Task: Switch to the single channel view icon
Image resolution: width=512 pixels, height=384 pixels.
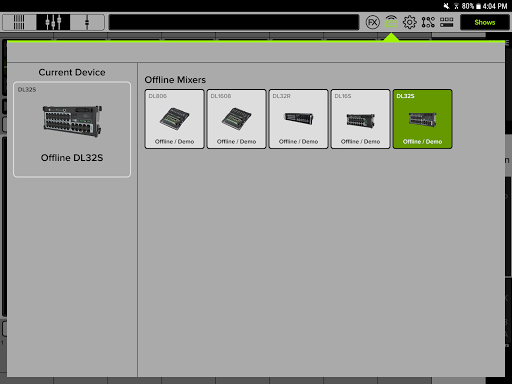Action: (x=87, y=22)
